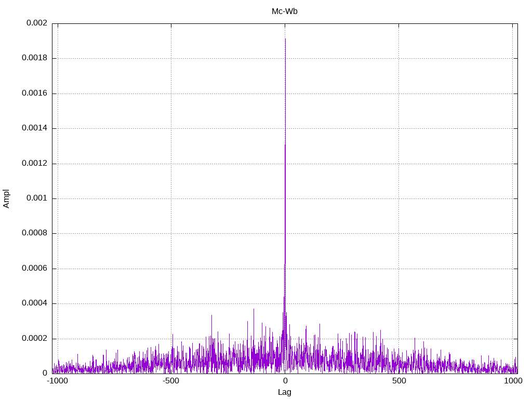
Task: Click the Ampl y-axis label
Action: [6, 198]
